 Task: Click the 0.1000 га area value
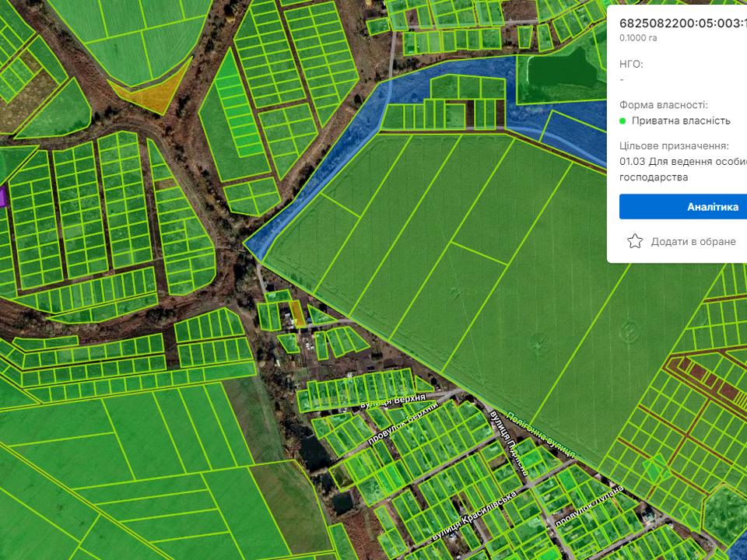pos(637,37)
